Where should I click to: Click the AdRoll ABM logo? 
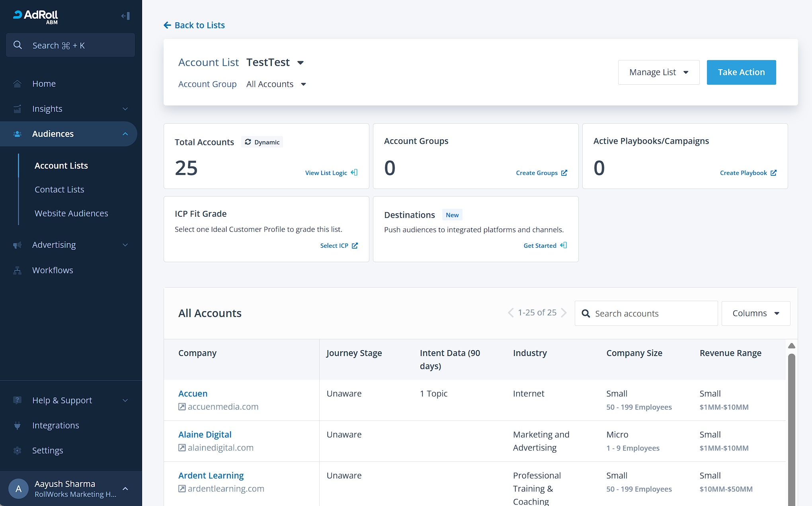[x=36, y=17]
